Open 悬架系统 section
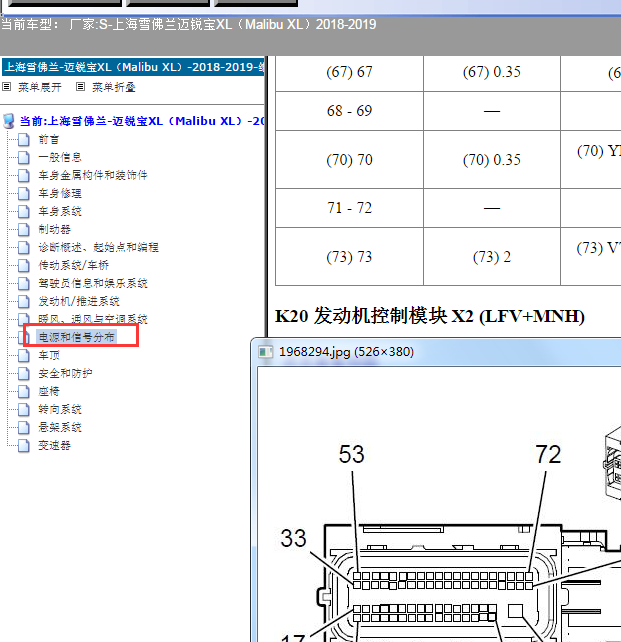The height and width of the screenshot is (642, 621). click(x=60, y=428)
